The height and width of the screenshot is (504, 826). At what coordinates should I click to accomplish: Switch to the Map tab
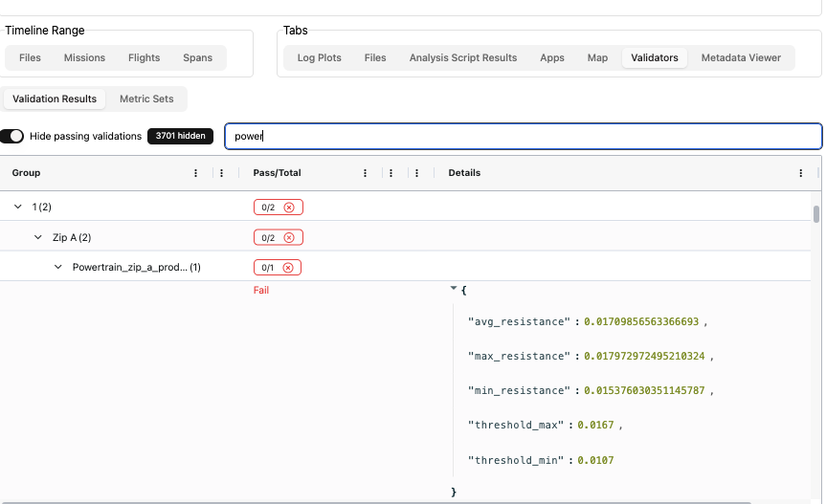coord(597,58)
